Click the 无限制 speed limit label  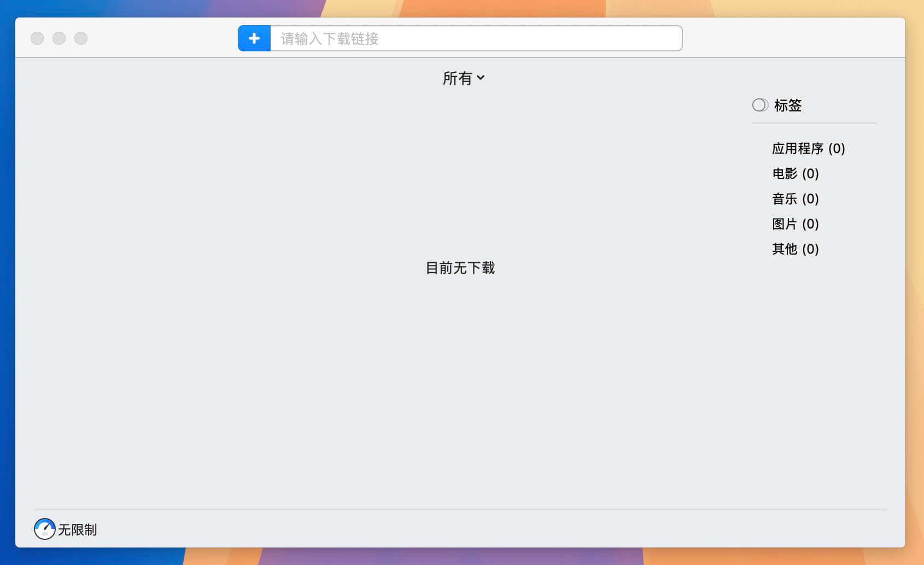78,529
